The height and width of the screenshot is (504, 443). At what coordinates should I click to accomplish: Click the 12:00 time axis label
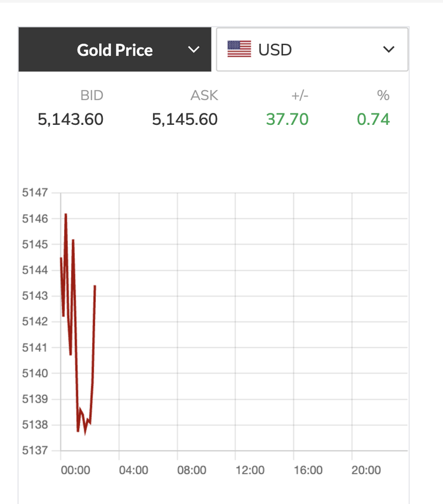tap(250, 470)
